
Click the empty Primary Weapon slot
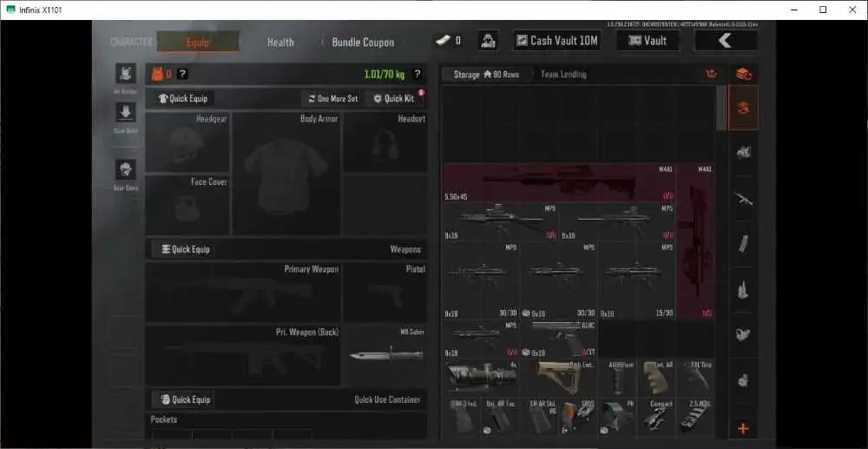243,293
